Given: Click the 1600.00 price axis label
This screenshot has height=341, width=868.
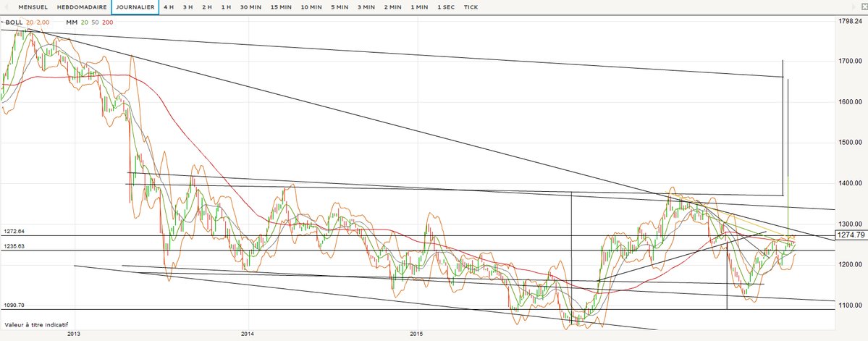Looking at the screenshot, I should 852,102.
